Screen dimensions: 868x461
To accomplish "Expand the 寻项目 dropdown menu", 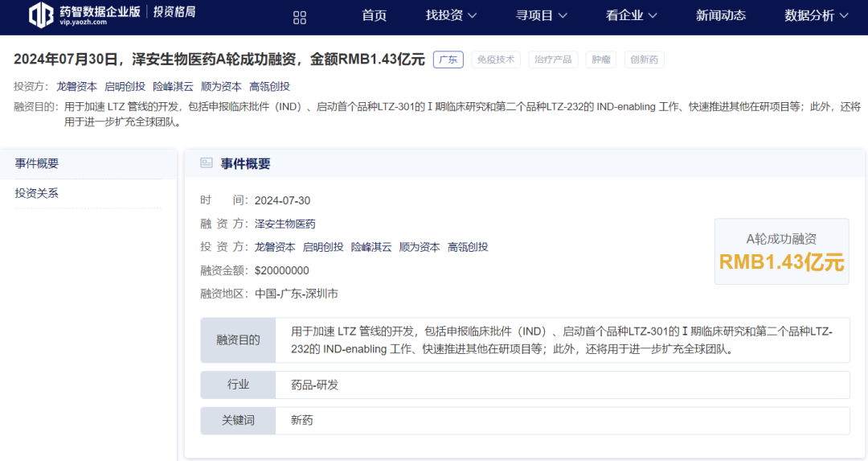I will [541, 15].
